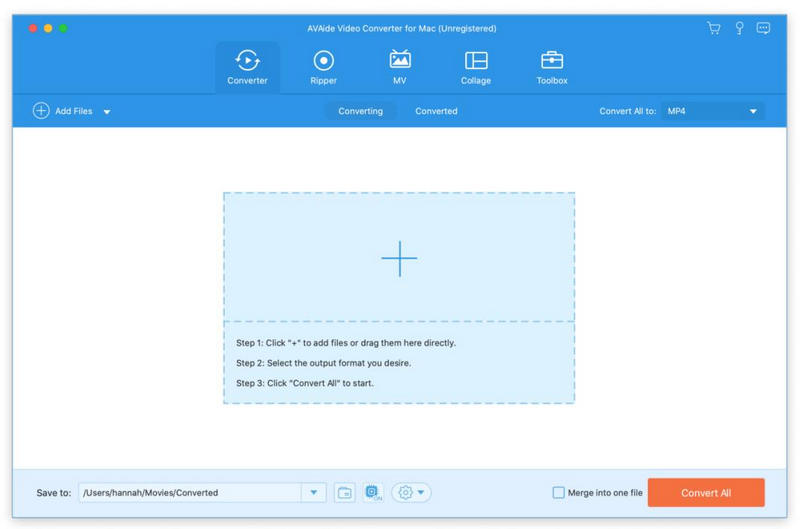The height and width of the screenshot is (529, 800).
Task: Enable Merge into one file checkbox
Action: pos(559,493)
